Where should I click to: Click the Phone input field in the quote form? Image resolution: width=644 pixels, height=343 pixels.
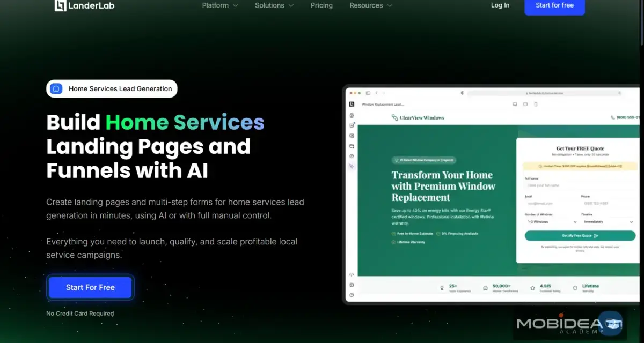[608, 204]
